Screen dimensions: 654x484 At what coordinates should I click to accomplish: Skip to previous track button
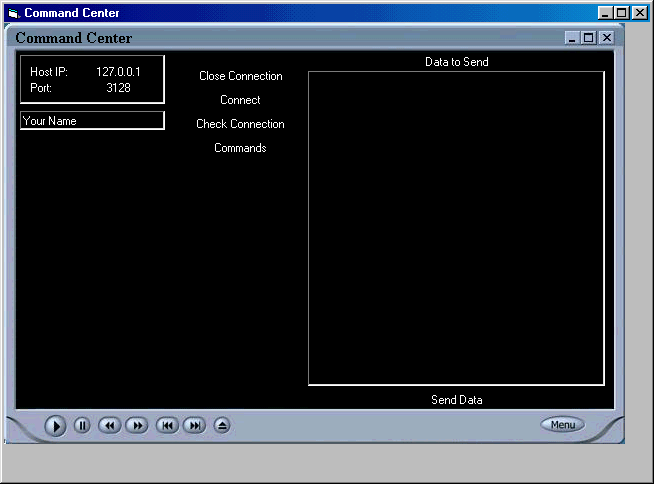pos(167,425)
